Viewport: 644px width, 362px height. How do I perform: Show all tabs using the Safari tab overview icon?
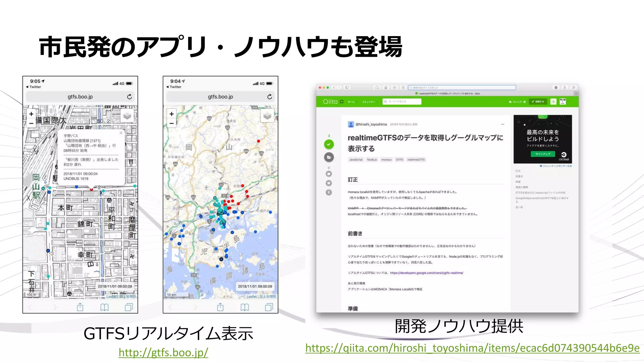tap(573, 88)
